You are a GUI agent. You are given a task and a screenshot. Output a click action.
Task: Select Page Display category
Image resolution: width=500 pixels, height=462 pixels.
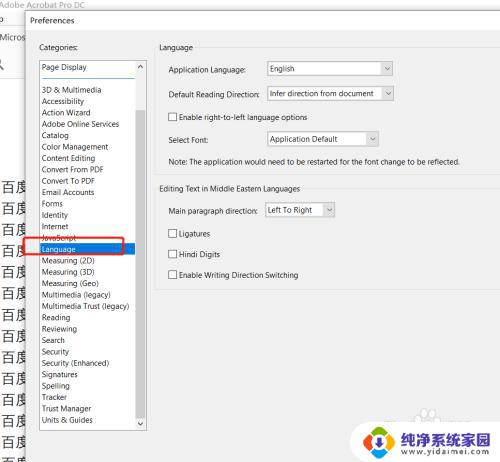[64, 67]
